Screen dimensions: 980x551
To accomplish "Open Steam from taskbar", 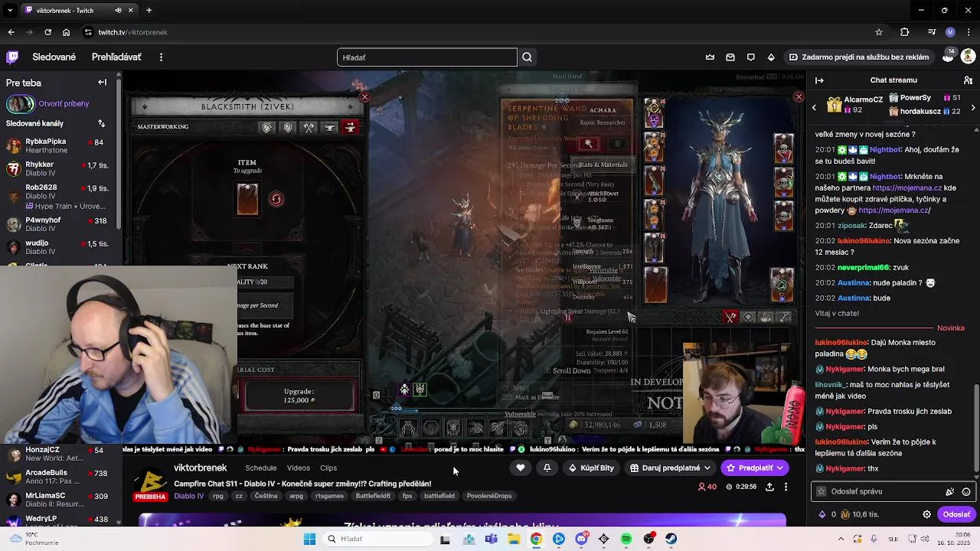I will tap(671, 539).
